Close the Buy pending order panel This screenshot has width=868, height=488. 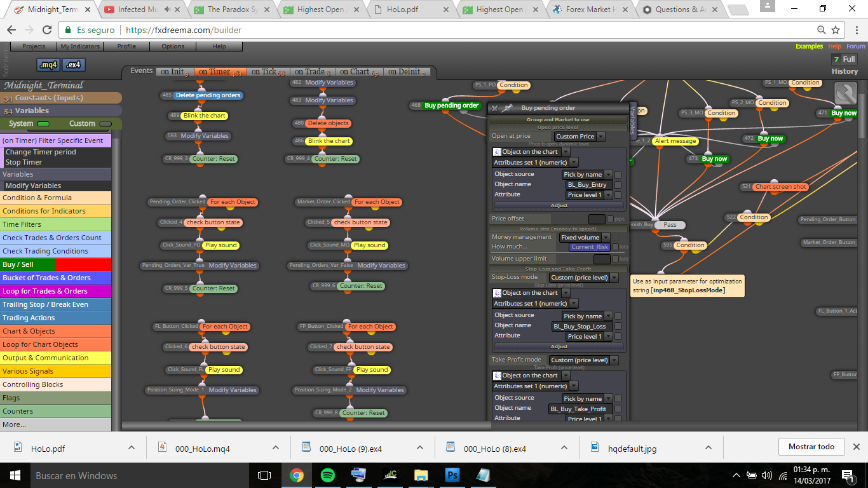[x=495, y=109]
